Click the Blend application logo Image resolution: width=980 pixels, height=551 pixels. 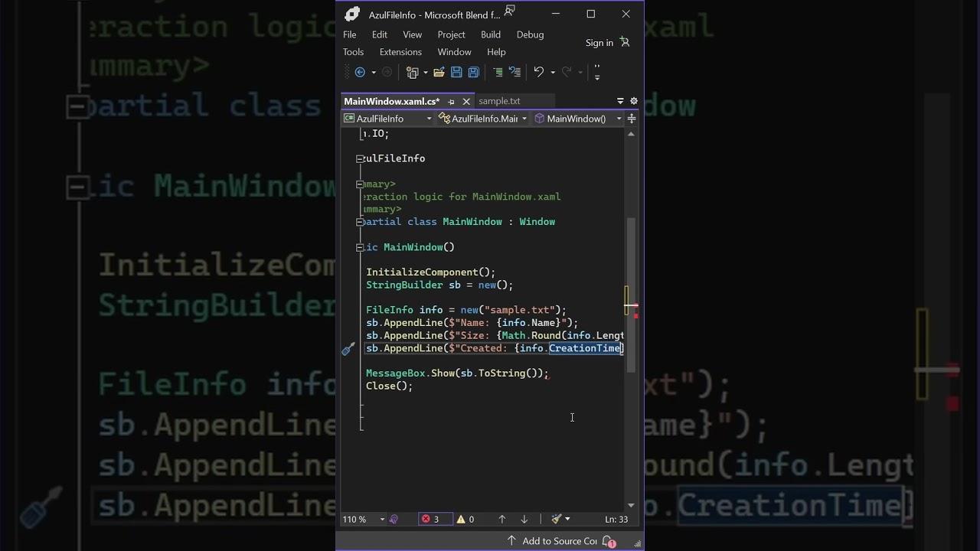pos(352,14)
